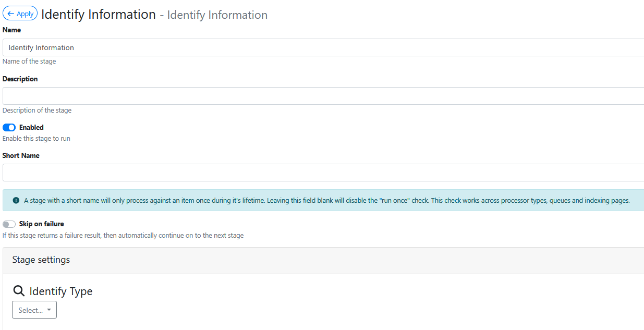The height and width of the screenshot is (330, 644).
Task: Click the Short Name field label
Action: coord(21,155)
